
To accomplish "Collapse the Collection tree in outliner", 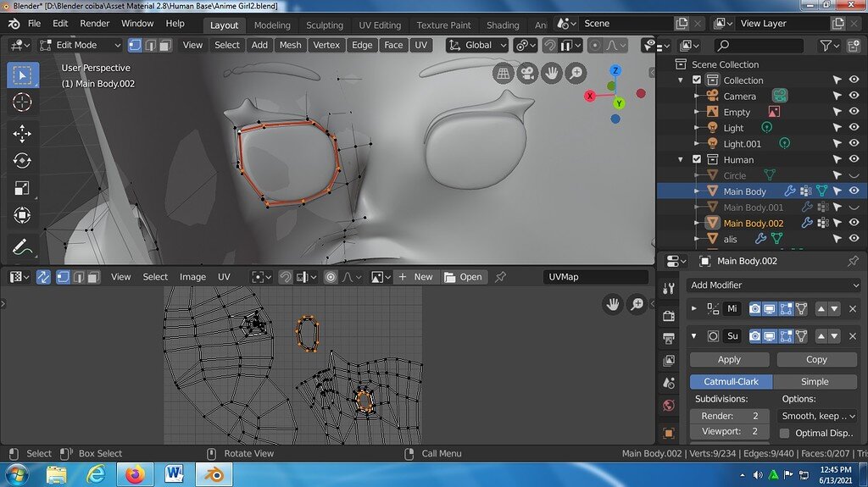I will pyautogui.click(x=681, y=80).
